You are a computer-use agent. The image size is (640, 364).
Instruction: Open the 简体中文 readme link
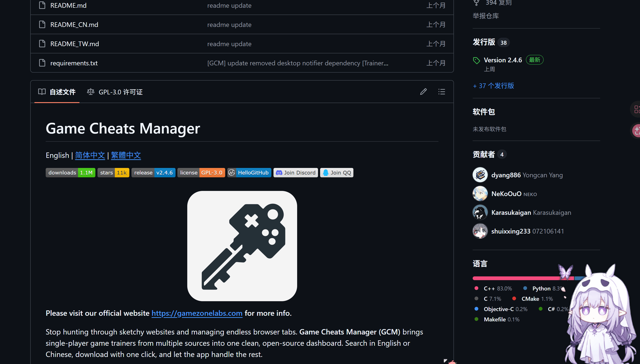pyautogui.click(x=90, y=155)
